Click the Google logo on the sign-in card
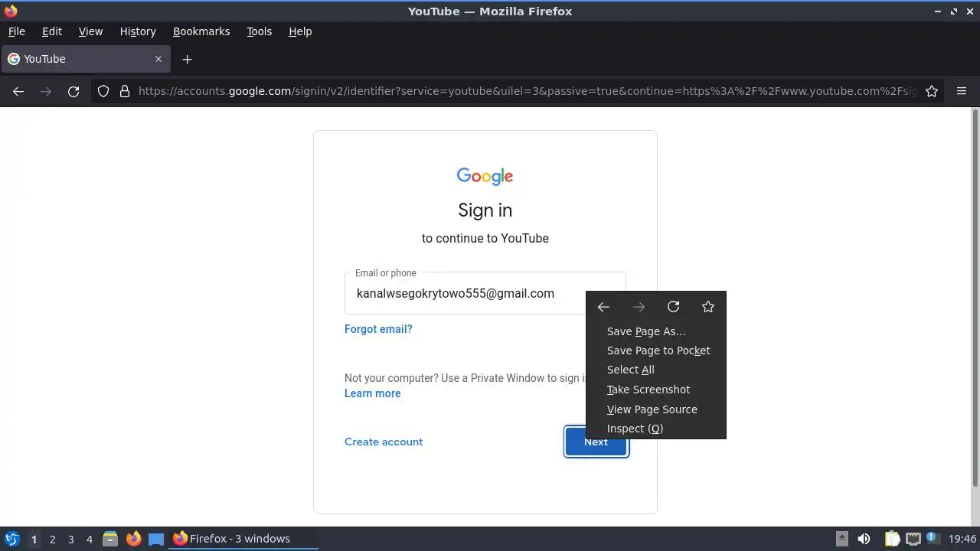Screen dimensions: 980x551 (x=485, y=176)
